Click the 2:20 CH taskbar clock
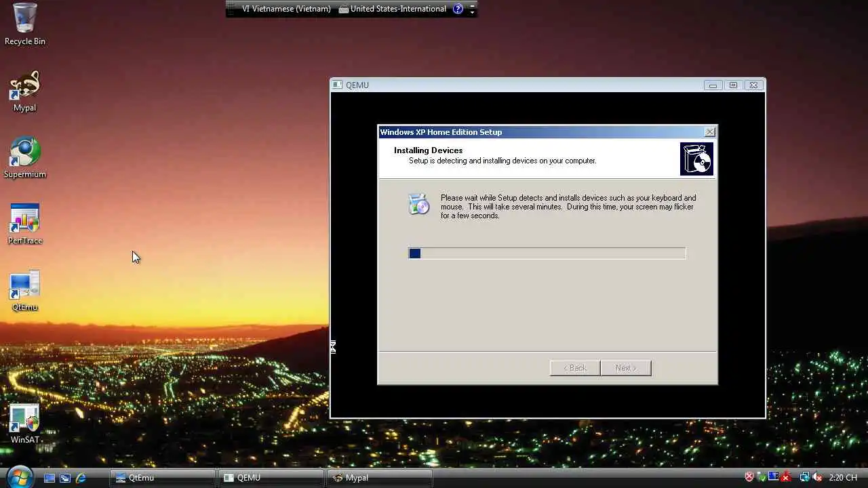This screenshot has width=868, height=488. (843, 478)
